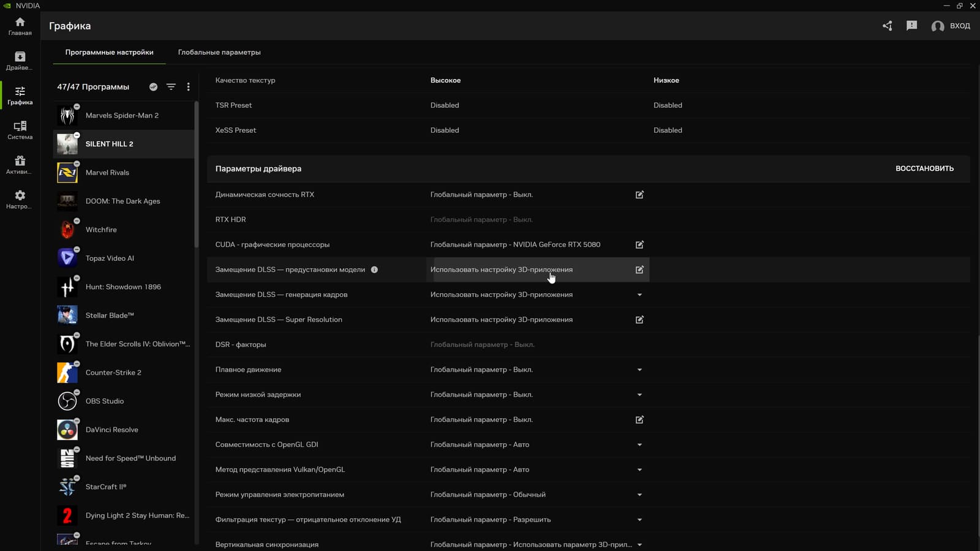
Task: Select Stellar Blade thumbnail
Action: pos(67,315)
